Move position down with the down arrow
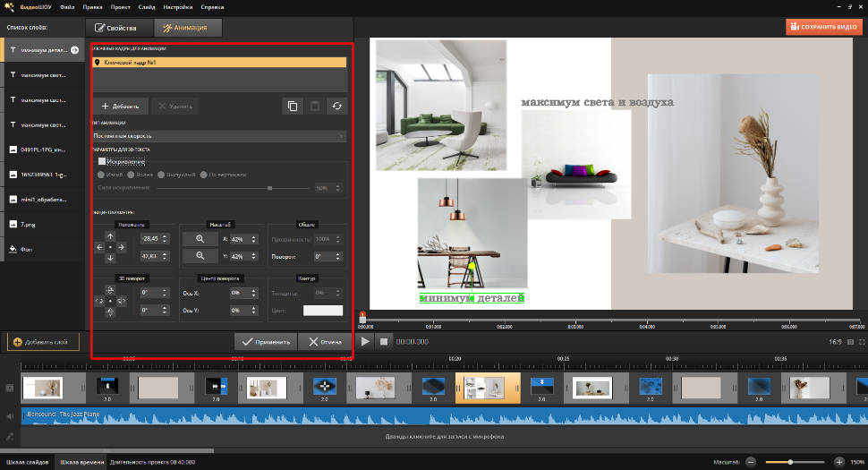Screen dimensions: 868x470 (110, 258)
